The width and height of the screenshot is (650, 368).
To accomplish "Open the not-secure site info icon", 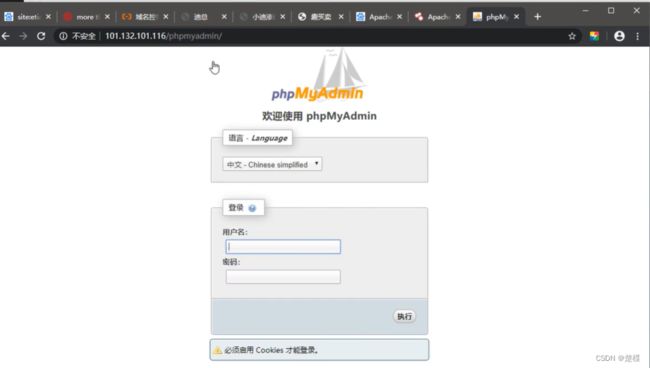I will pos(63,36).
